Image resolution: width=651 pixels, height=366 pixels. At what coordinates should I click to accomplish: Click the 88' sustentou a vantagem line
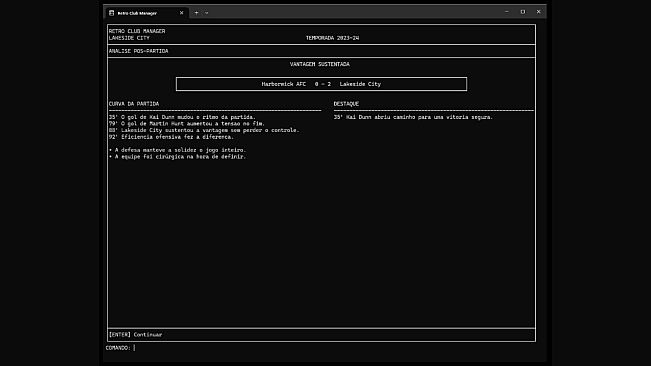tap(204, 130)
